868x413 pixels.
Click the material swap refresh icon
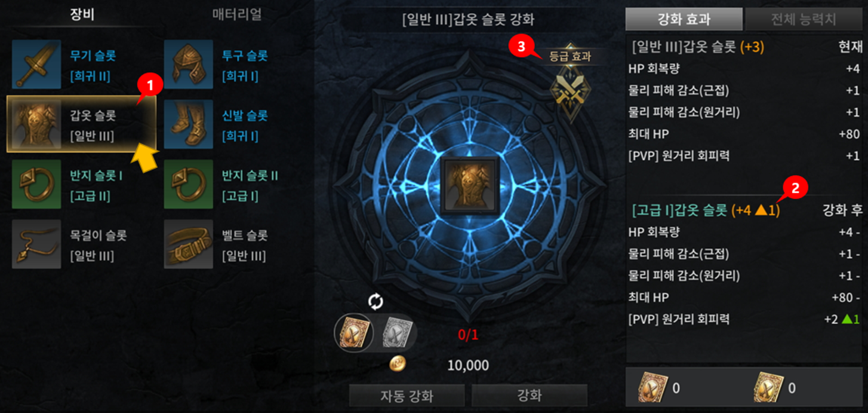pos(375,302)
